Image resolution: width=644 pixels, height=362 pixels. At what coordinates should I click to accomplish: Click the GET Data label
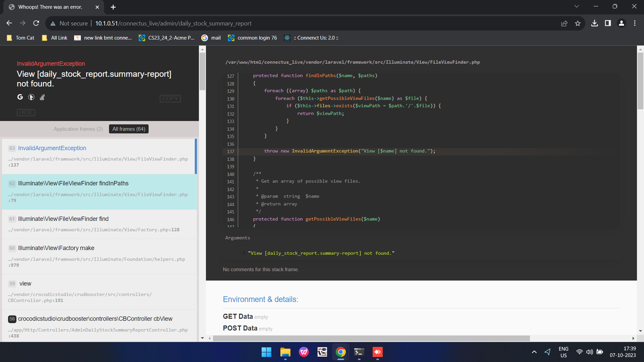coord(238,316)
